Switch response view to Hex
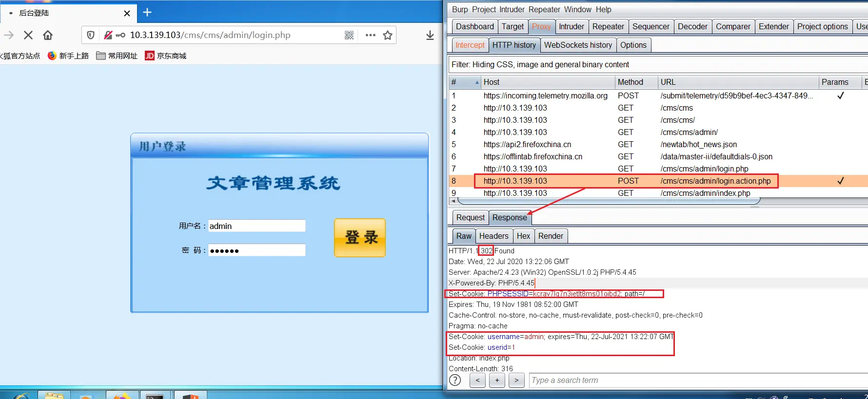The image size is (868, 399). click(x=523, y=236)
